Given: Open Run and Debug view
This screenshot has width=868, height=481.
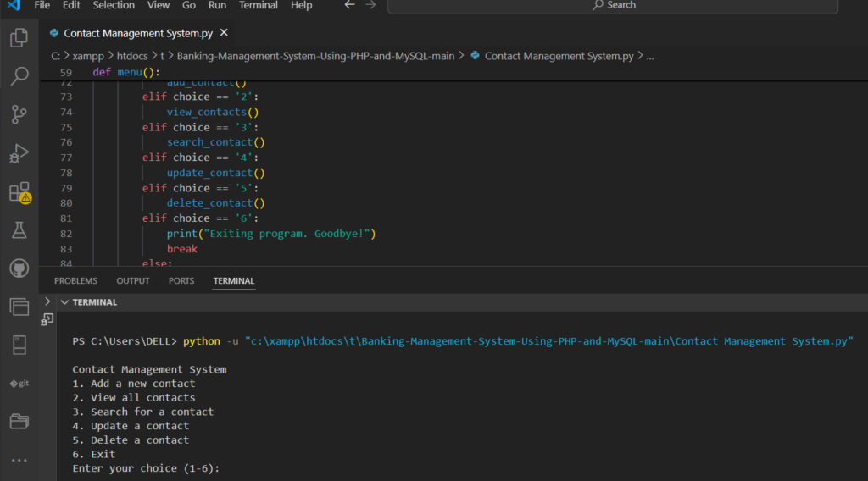Looking at the screenshot, I should pyautogui.click(x=19, y=153).
